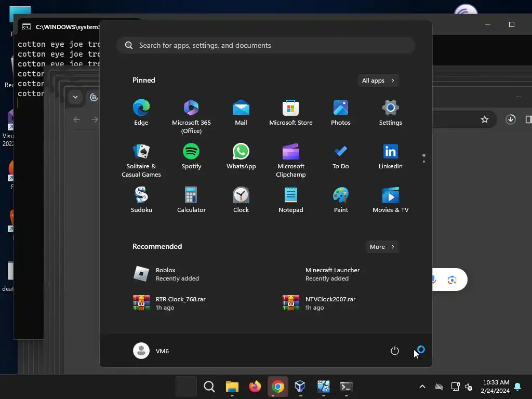Screen dimensions: 532x399
Task: Open the To Do app
Action: (x=341, y=156)
